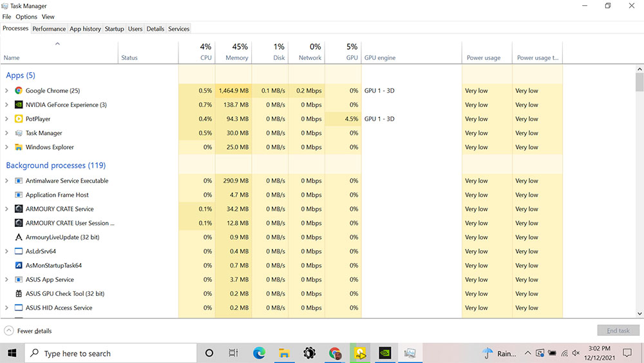
Task: Open the Windows Start menu
Action: click(12, 353)
